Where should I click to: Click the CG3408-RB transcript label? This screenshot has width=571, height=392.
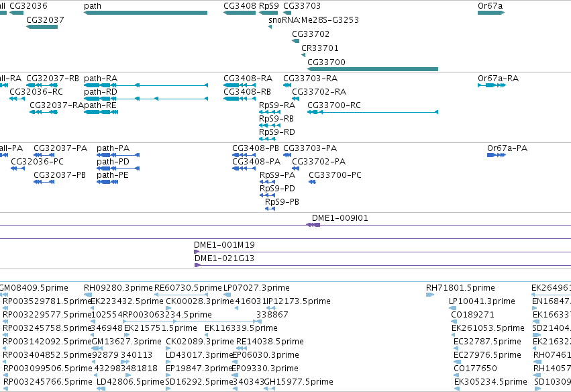coord(248,92)
